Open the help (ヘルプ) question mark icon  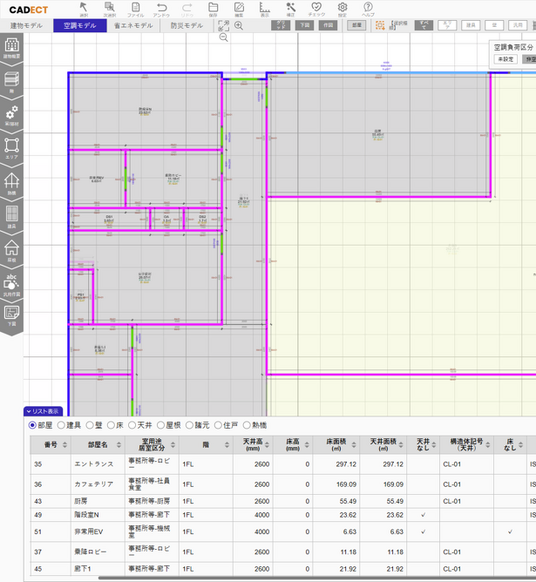(368, 9)
